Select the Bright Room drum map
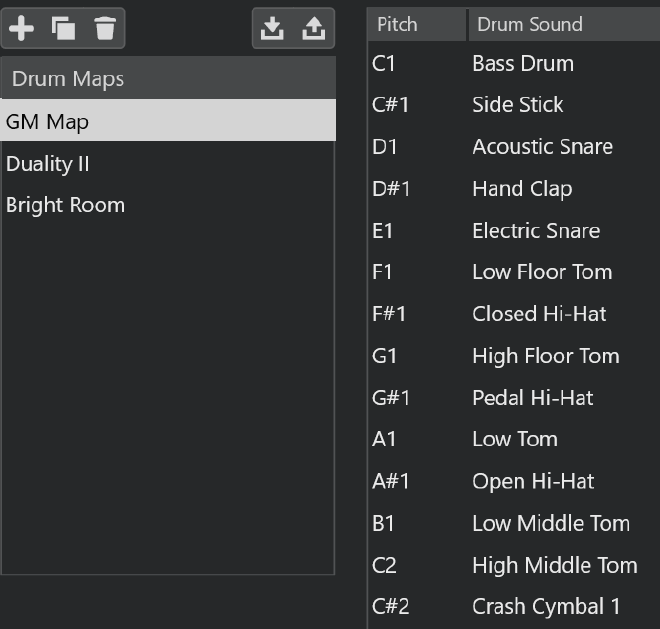This screenshot has width=660, height=629. tap(168, 205)
